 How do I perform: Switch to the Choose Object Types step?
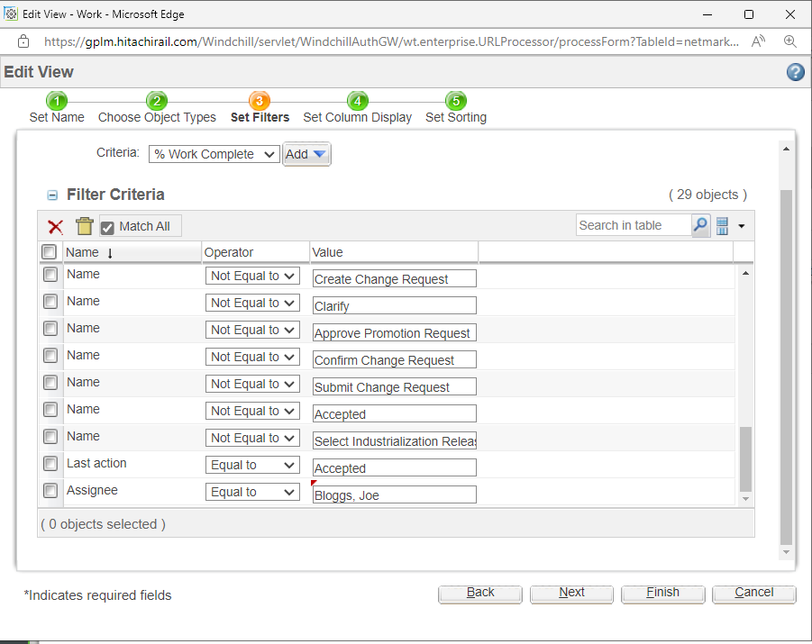(x=157, y=102)
